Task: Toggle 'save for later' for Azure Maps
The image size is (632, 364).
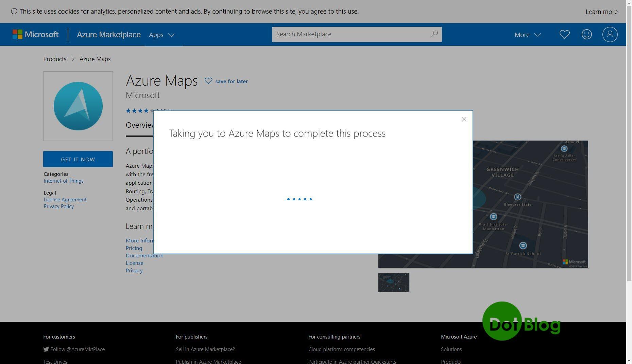Action: (x=226, y=81)
